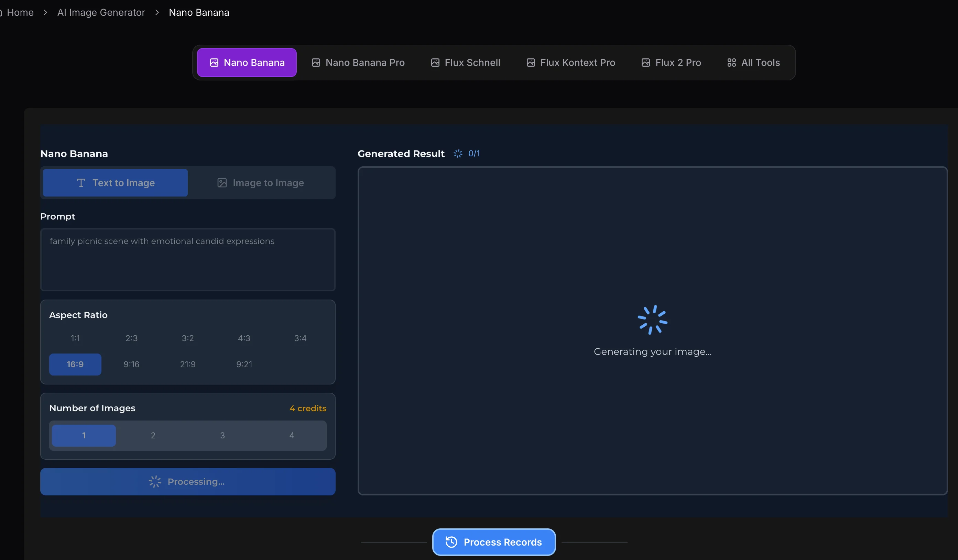Click the Image to Image picture icon
This screenshot has width=958, height=560.
click(222, 183)
